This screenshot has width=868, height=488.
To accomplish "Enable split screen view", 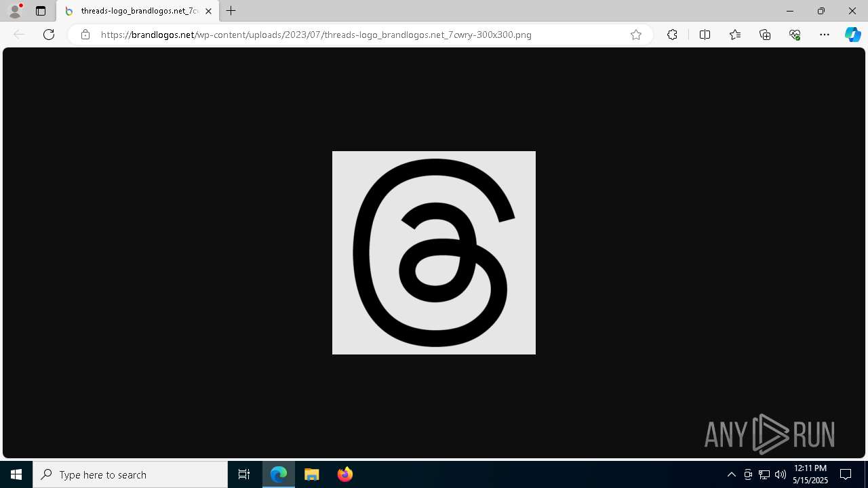I will tap(705, 35).
